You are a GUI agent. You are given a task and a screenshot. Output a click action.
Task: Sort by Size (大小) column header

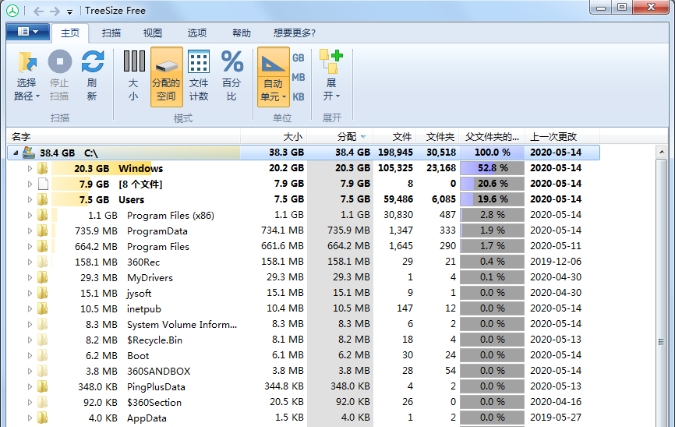point(273,137)
